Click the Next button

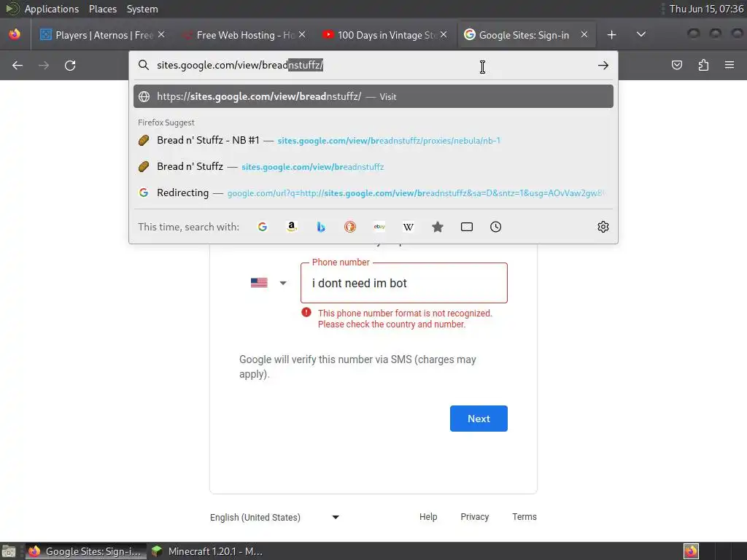[479, 419]
